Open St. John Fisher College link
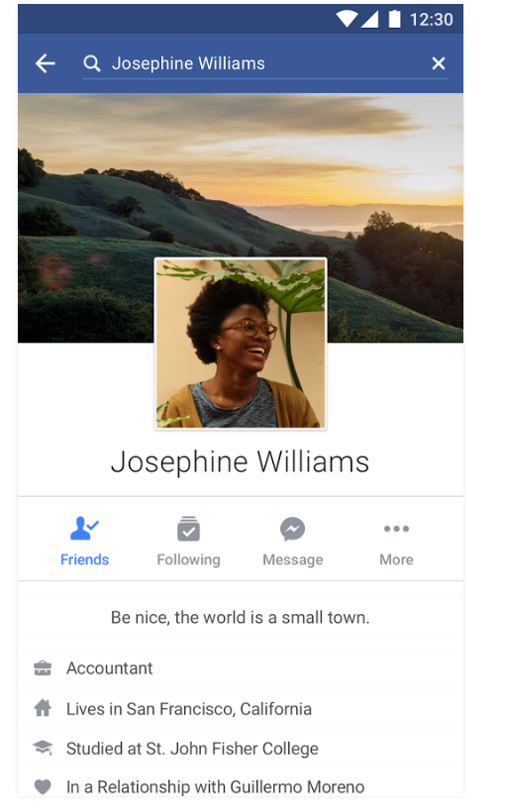This screenshot has height=812, width=505. [232, 749]
